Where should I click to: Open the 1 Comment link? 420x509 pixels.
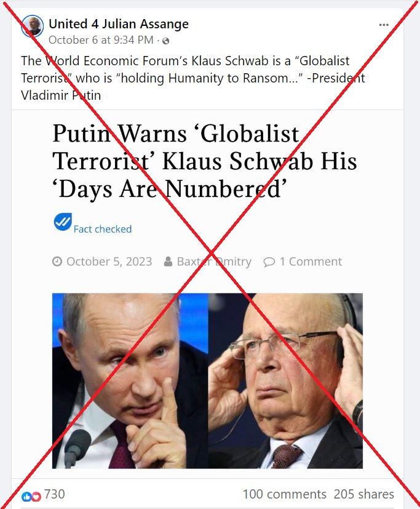[x=311, y=262]
